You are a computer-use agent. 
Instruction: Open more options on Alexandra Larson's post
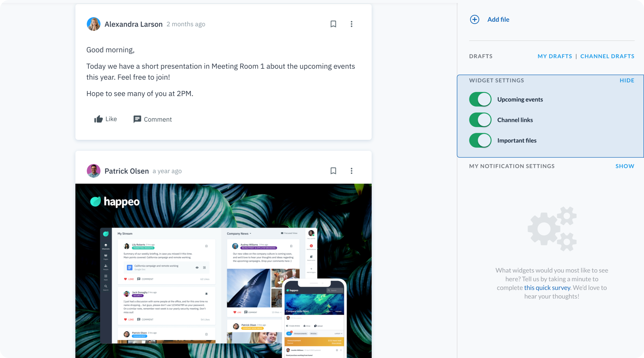click(x=352, y=24)
